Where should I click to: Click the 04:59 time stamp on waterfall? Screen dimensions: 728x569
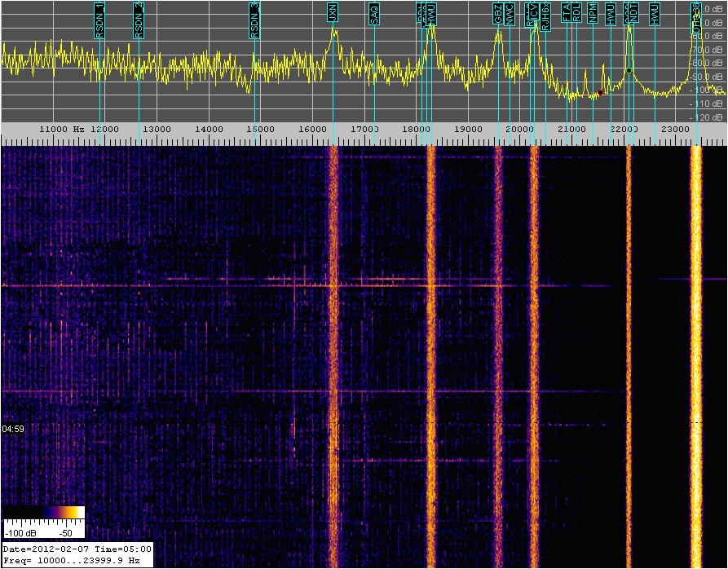(12, 429)
